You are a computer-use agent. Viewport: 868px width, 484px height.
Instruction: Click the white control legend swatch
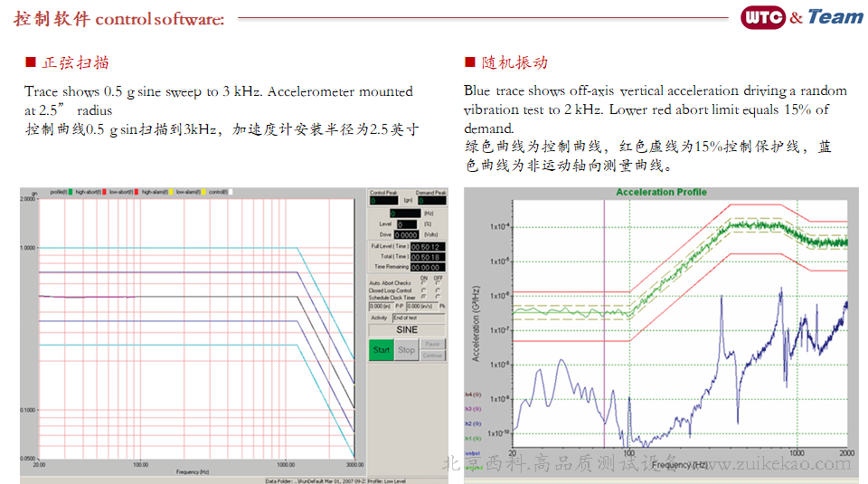click(231, 192)
